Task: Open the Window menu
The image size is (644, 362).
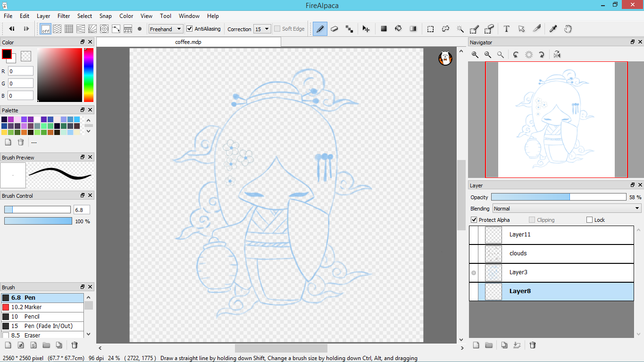Action: pos(189,16)
